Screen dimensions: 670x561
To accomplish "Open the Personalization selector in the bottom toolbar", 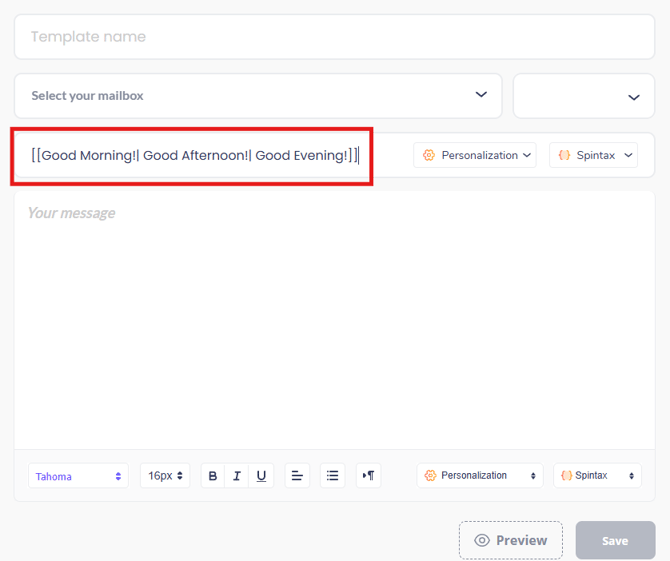I will 480,476.
